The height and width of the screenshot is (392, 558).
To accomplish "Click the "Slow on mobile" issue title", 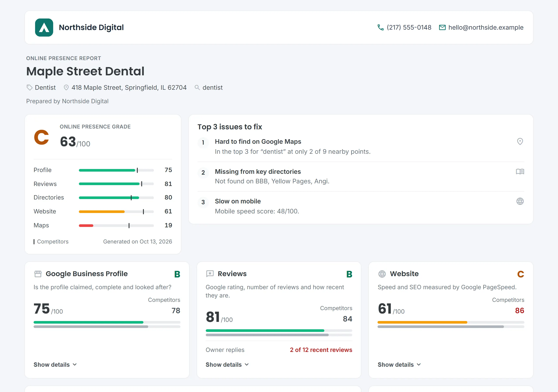I will point(238,201).
